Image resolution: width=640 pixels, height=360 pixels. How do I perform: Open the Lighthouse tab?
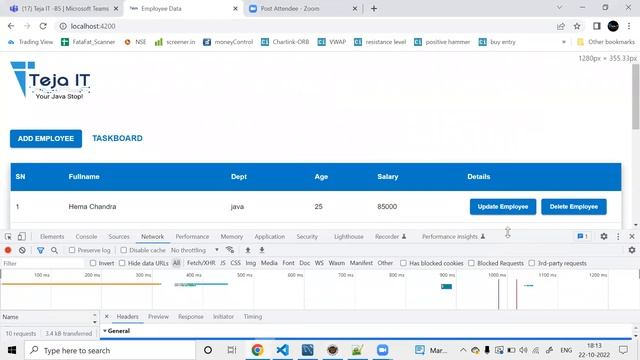pos(349,236)
